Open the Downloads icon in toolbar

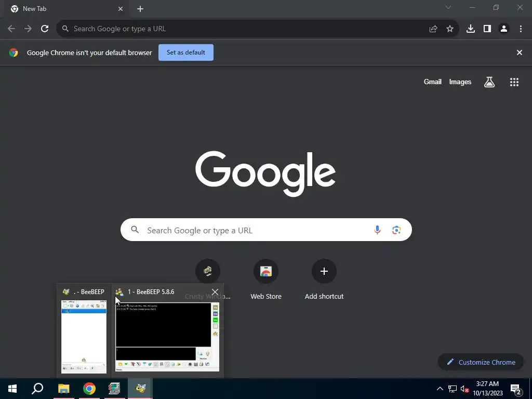471,29
